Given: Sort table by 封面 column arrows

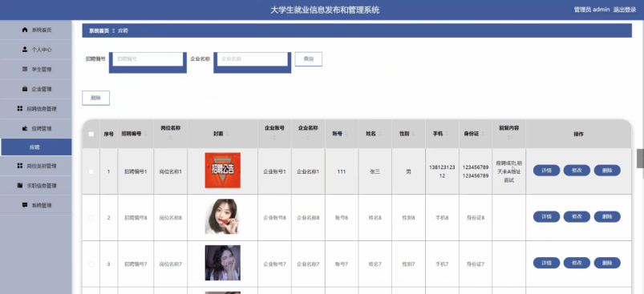Looking at the screenshot, I should point(227,134).
